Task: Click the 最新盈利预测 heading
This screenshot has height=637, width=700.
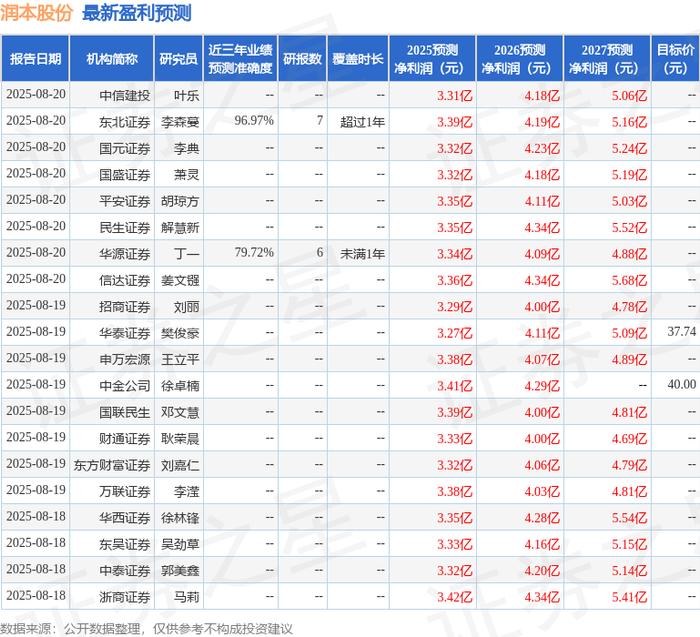Action: 137,13
